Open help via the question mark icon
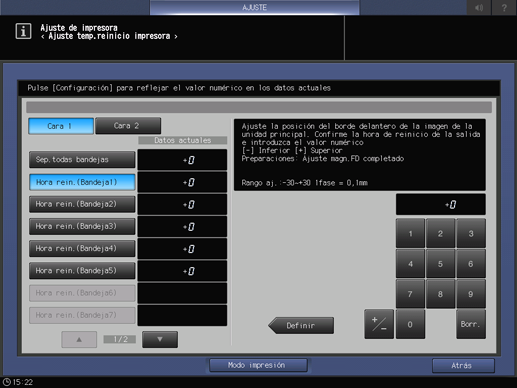 [504, 7]
